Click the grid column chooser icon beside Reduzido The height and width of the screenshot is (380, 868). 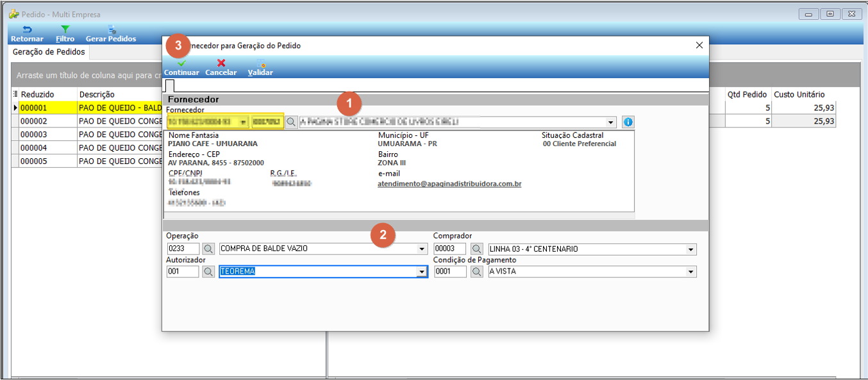pos(15,94)
